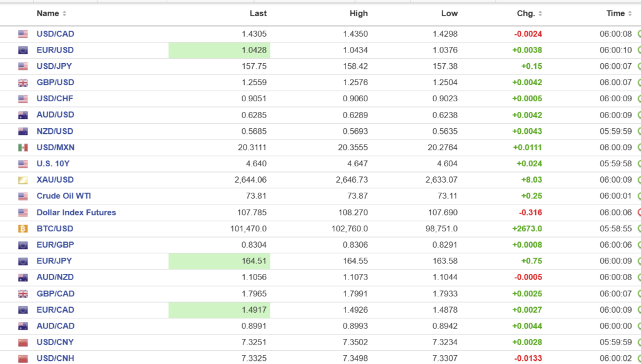The width and height of the screenshot is (641, 364).
Task: Click the Australia flag beside AUD/CAD
Action: [x=23, y=326]
